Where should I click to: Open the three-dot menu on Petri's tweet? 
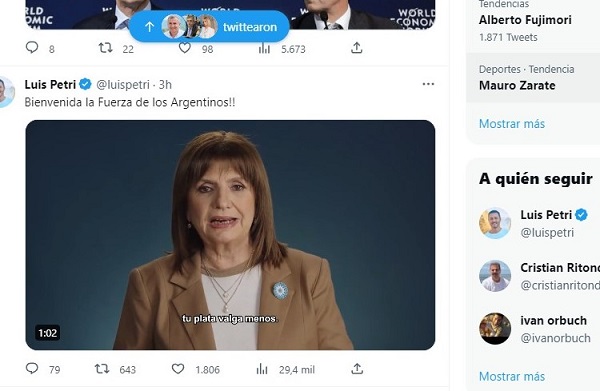point(428,84)
